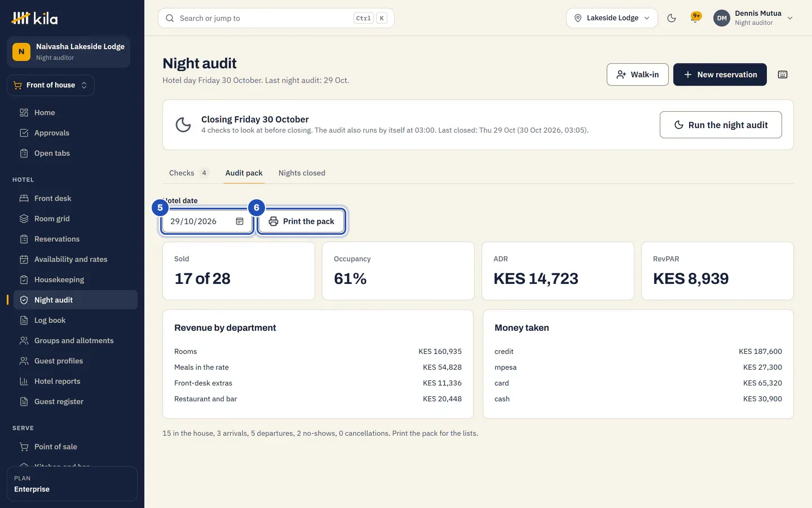
Task: Click the mpesa amount KES 27,300
Action: coord(762,367)
